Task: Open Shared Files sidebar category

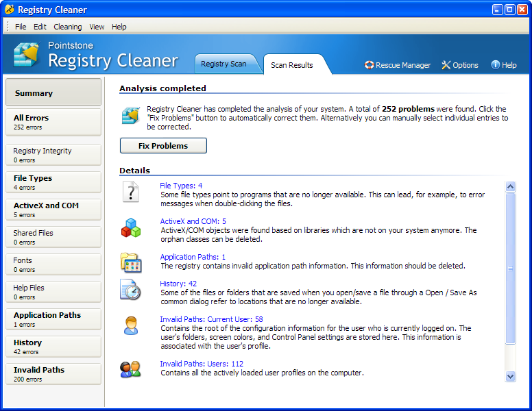Action: [x=53, y=237]
